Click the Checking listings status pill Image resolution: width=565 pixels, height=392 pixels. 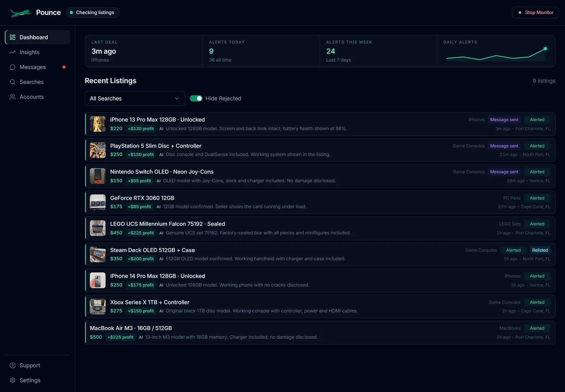(92, 13)
